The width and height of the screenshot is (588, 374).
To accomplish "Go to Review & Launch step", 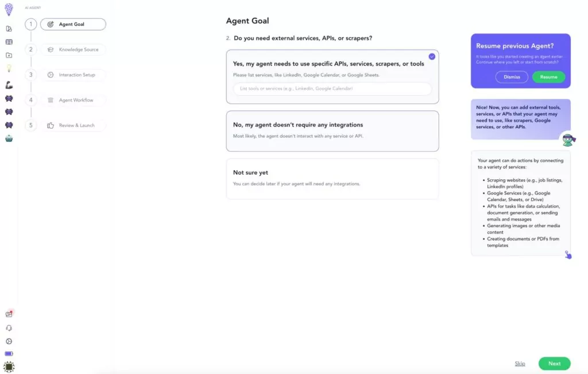I will coord(73,125).
